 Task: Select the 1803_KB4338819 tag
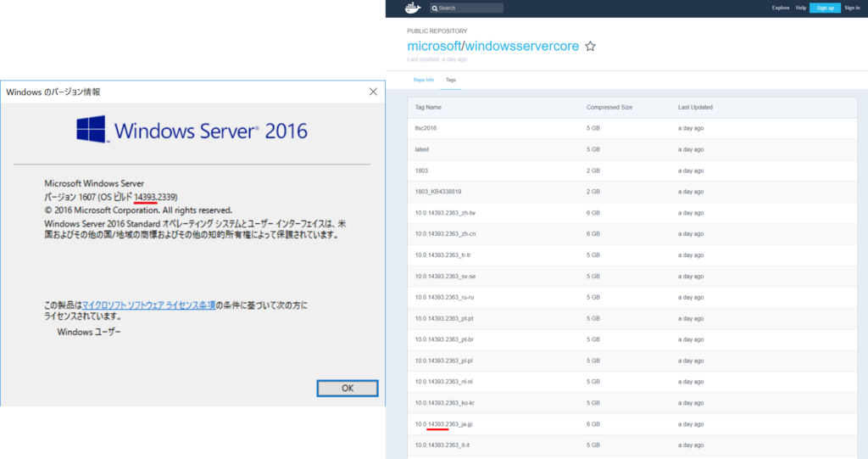(438, 192)
